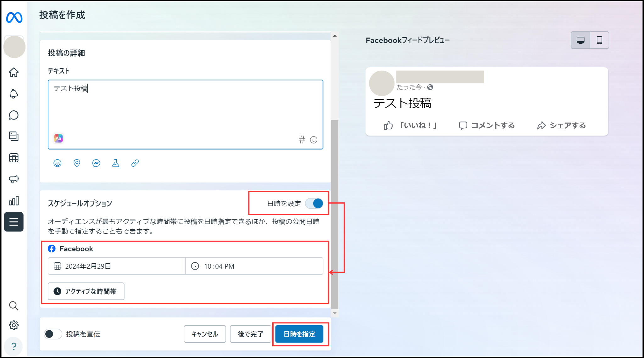Open the all tools hamburger menu icon
644x358 pixels.
(x=14, y=222)
